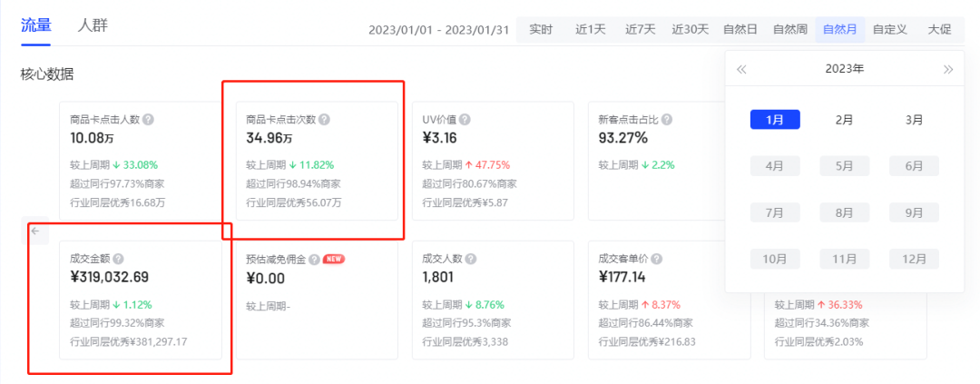Click the text 行业同层优秀¥5.87
This screenshot has width=980, height=384.
click(x=466, y=202)
